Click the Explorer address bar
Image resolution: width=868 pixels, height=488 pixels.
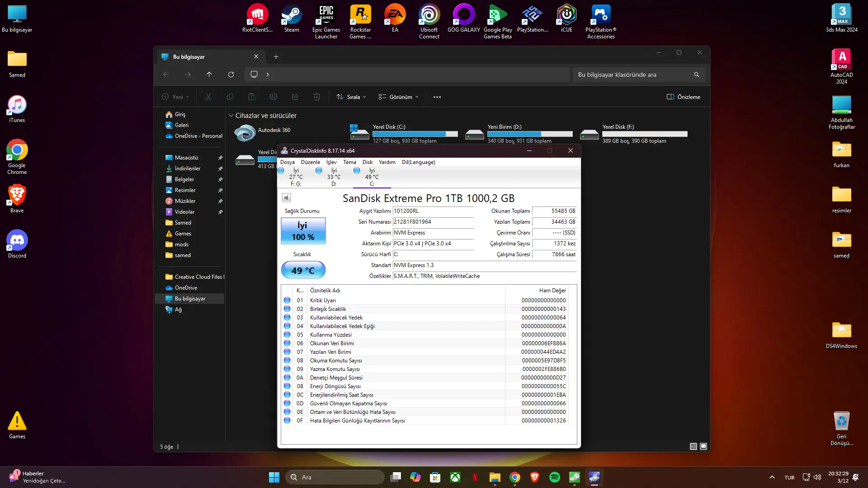click(x=407, y=75)
